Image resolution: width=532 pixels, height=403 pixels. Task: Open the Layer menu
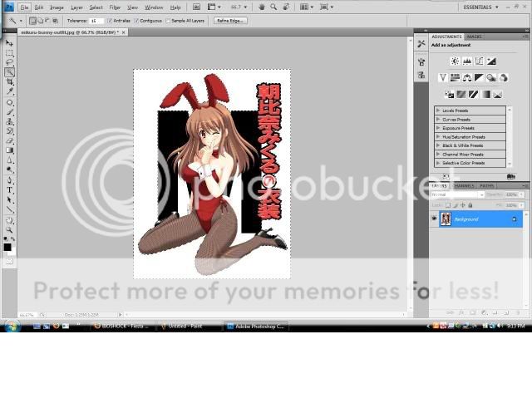(x=76, y=7)
